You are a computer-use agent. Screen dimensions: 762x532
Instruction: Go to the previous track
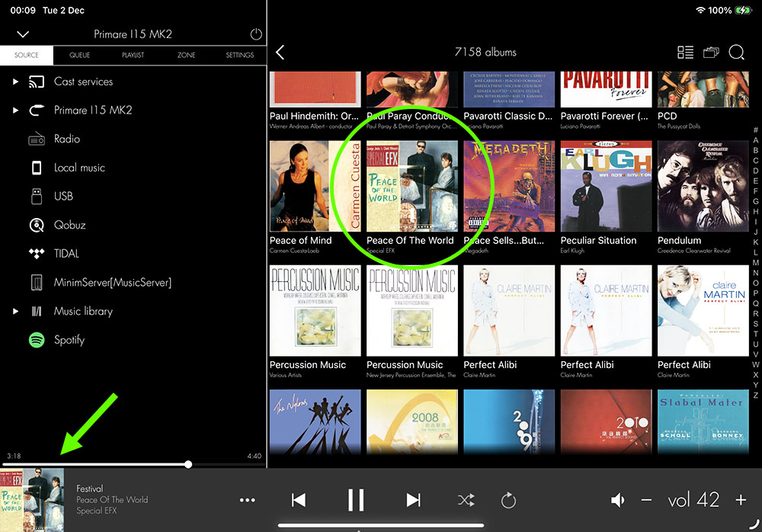pos(299,500)
